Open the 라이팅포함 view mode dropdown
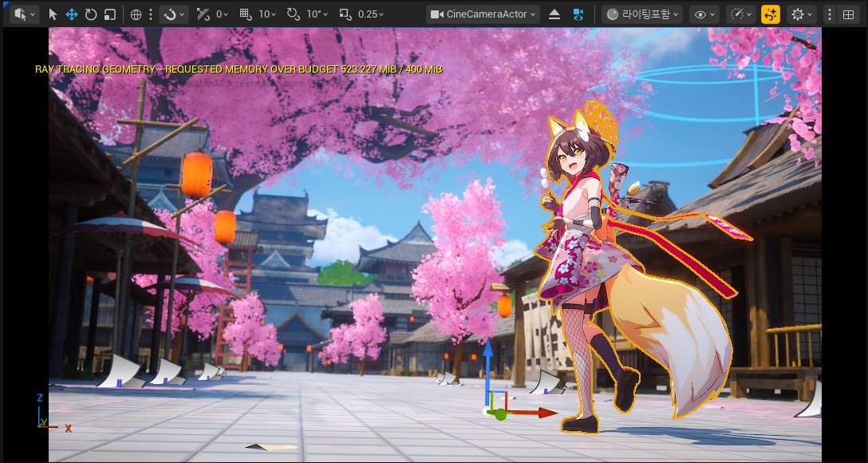 tap(642, 14)
